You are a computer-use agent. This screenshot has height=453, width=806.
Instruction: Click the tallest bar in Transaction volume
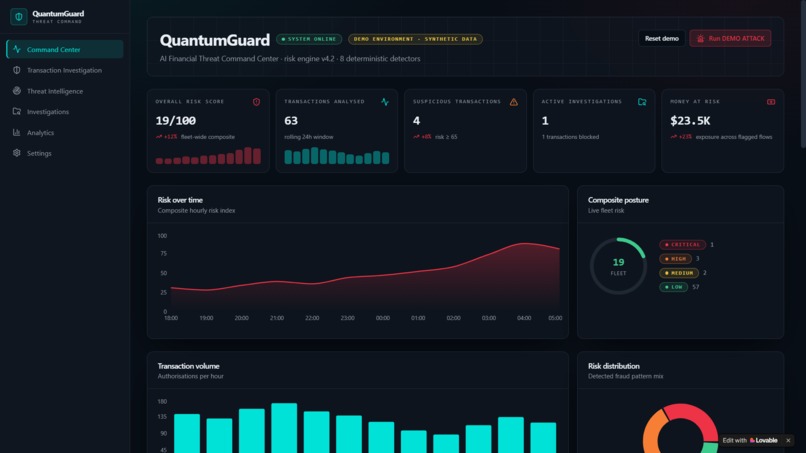(284, 428)
